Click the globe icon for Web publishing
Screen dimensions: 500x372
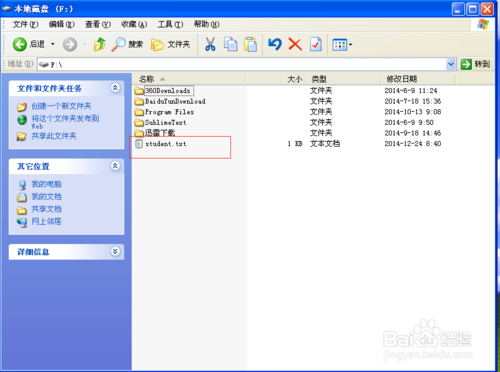[22, 120]
